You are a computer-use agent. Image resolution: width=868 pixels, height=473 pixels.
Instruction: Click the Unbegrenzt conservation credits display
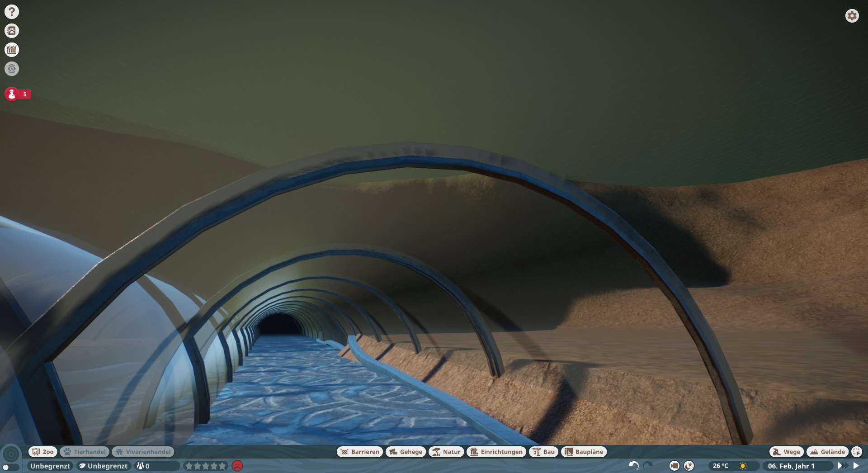pos(104,466)
